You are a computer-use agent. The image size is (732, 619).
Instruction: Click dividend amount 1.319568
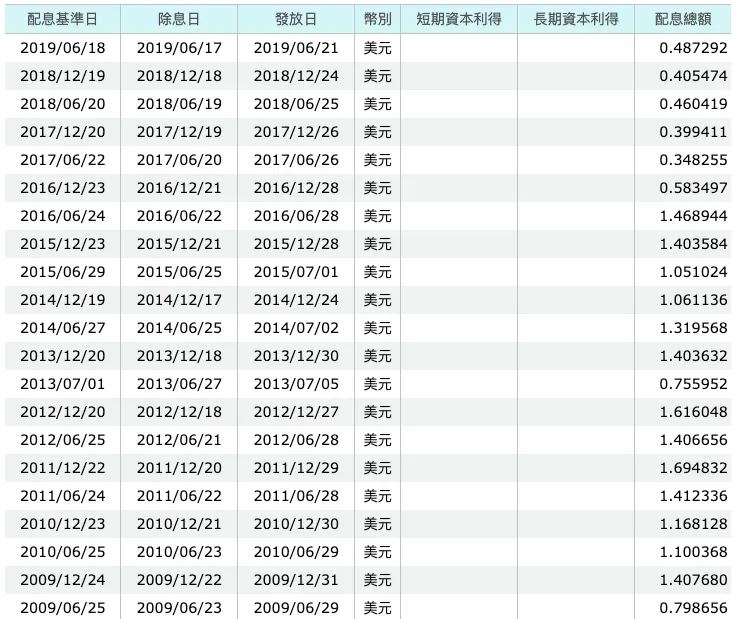[693, 328]
